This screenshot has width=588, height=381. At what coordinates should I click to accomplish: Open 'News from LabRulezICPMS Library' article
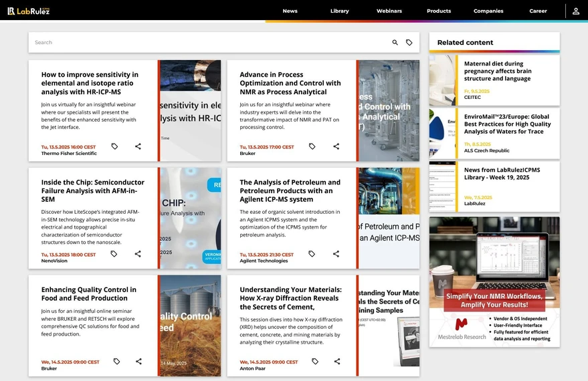[502, 173]
